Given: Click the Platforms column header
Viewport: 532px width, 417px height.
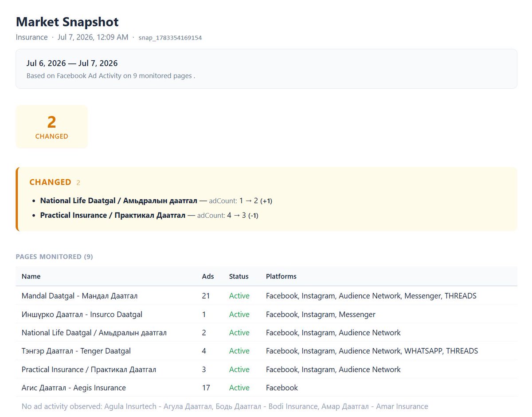Looking at the screenshot, I should [281, 276].
